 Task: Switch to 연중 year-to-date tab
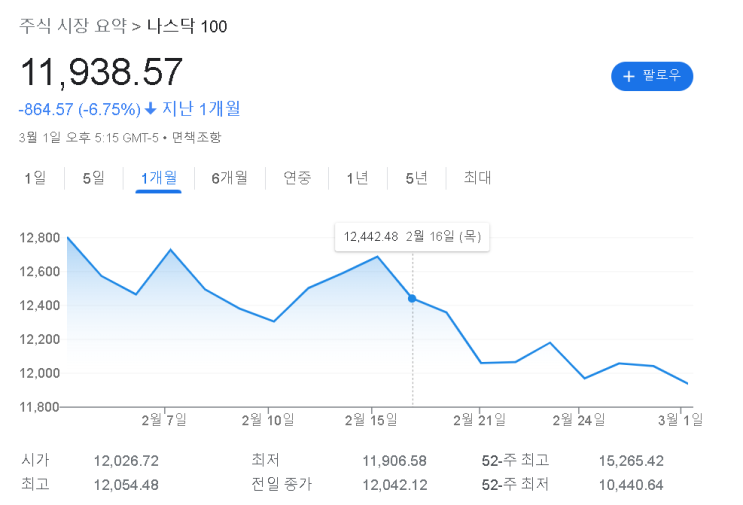[x=297, y=178]
